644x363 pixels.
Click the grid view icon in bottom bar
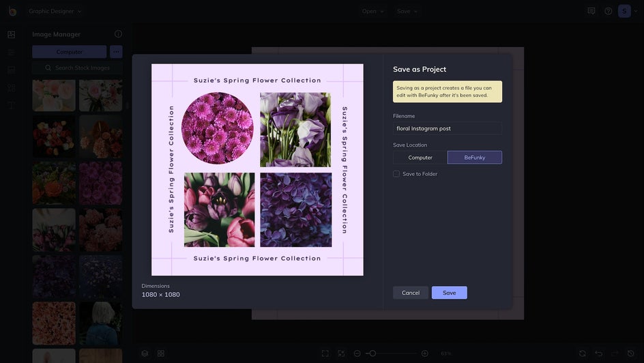pos(161,353)
